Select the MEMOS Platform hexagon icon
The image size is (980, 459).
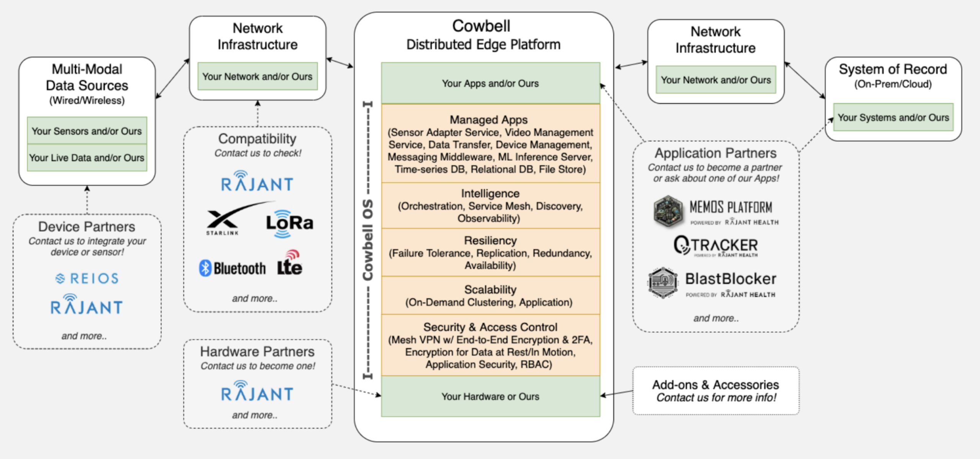pyautogui.click(x=668, y=211)
